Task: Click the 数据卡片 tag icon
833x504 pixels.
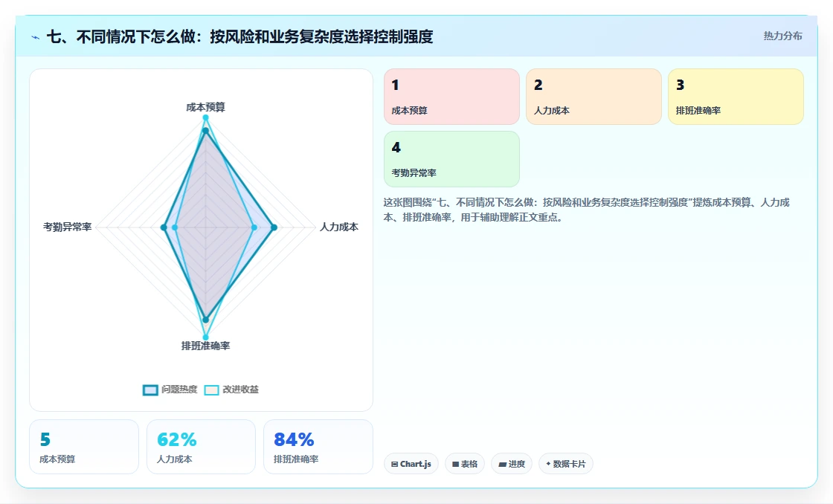Action: click(548, 464)
